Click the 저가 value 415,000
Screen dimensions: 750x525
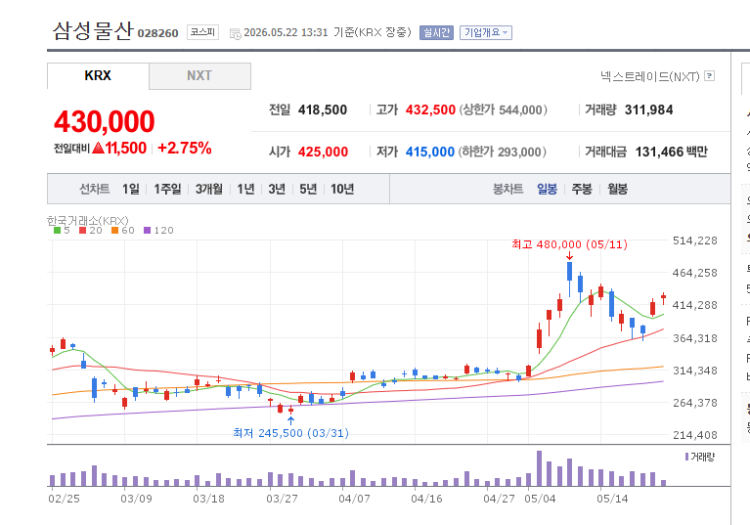[430, 152]
